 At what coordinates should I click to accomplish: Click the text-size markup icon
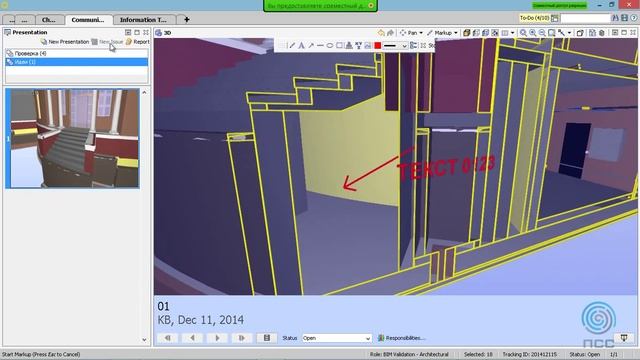pos(358,46)
